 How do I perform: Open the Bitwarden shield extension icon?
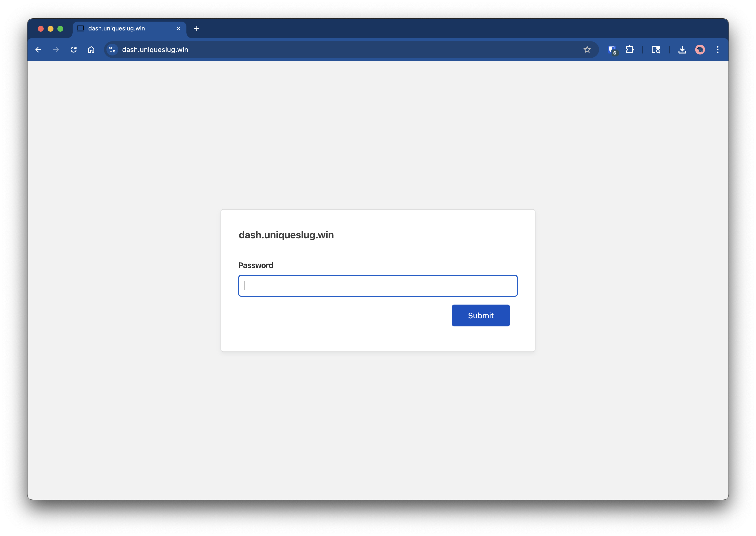pos(612,50)
